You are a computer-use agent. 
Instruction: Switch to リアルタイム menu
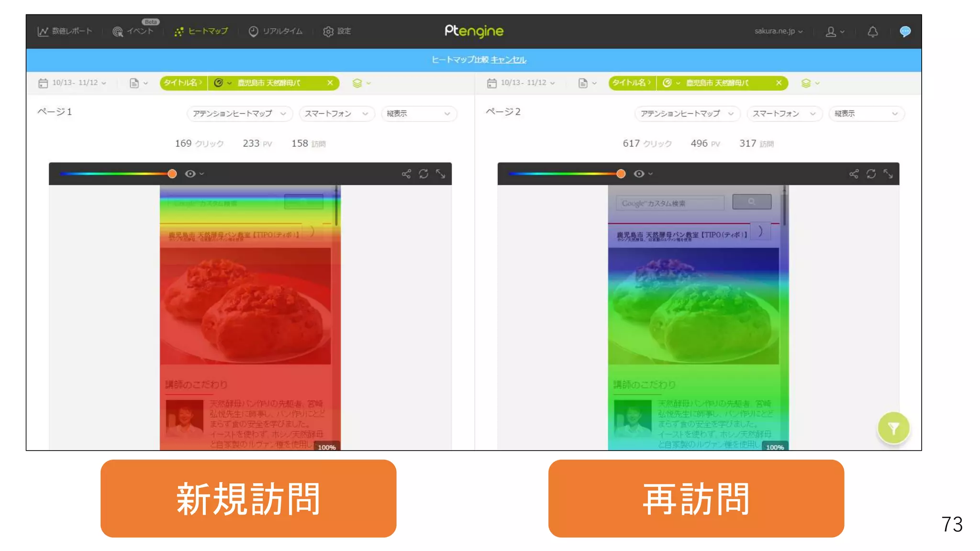[276, 31]
